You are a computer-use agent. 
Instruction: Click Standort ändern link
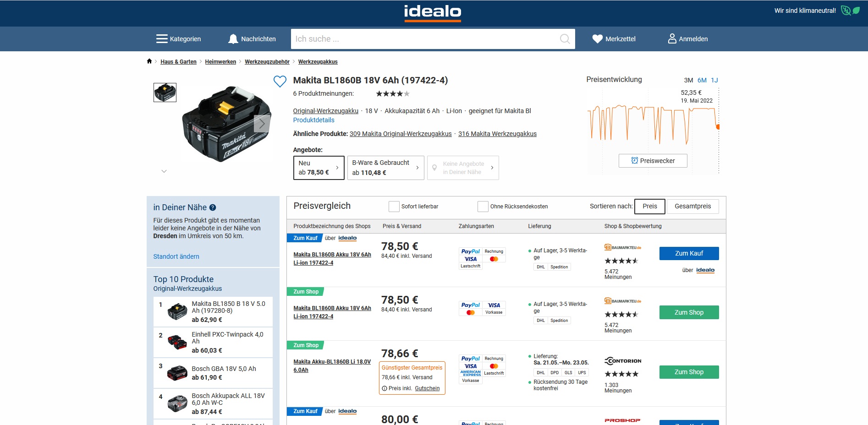click(176, 256)
